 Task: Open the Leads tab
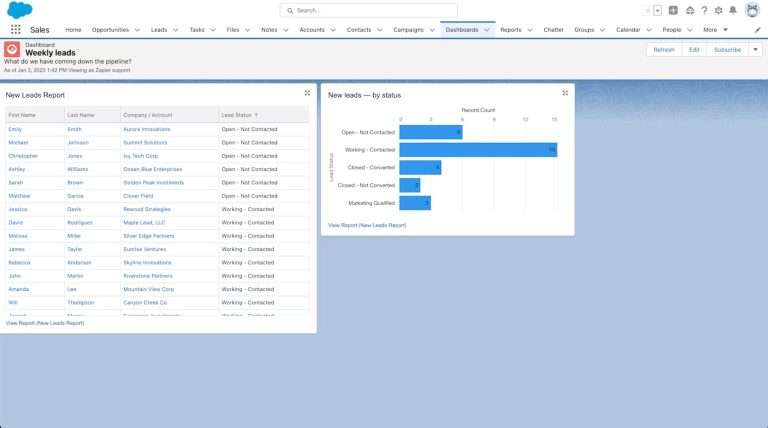159,30
